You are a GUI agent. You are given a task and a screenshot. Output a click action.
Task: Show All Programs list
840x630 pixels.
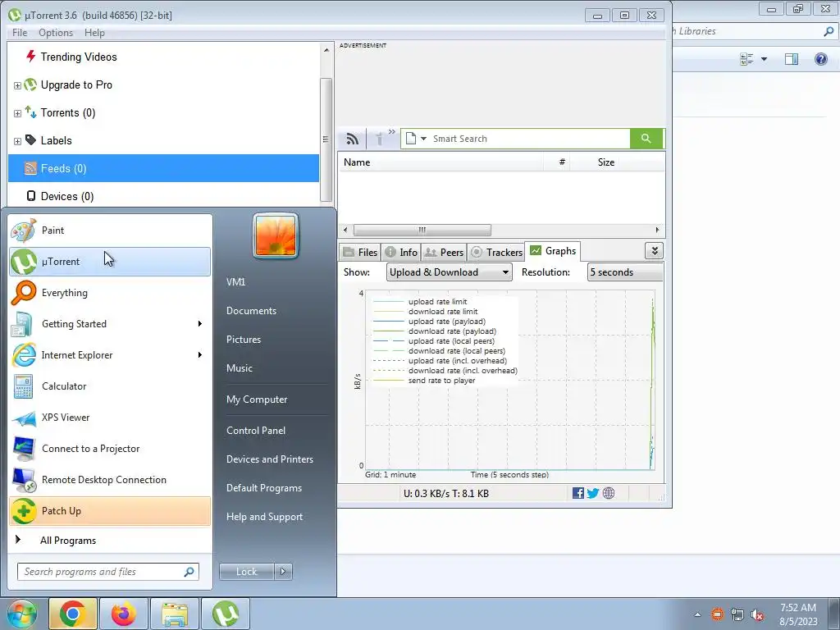[x=110, y=541]
